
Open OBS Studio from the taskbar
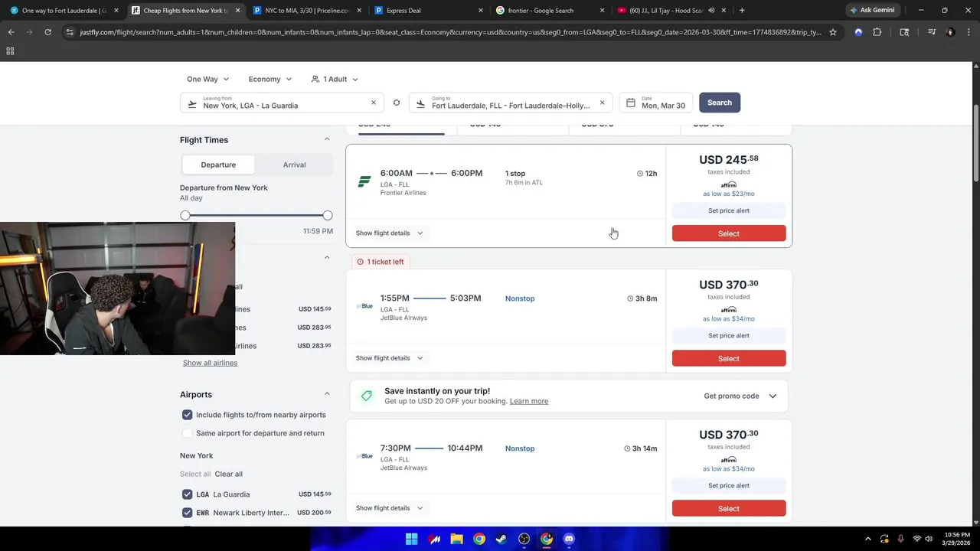524,539
